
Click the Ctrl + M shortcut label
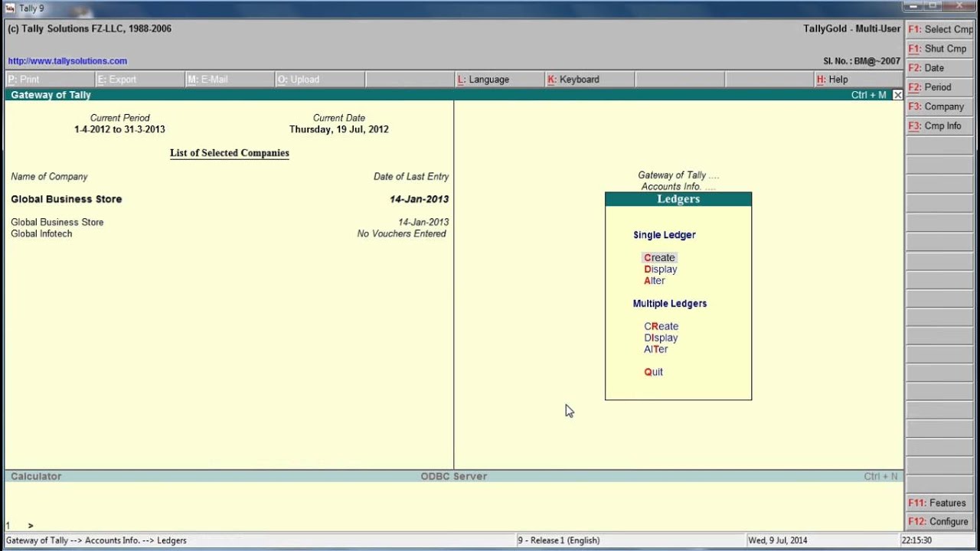[869, 95]
